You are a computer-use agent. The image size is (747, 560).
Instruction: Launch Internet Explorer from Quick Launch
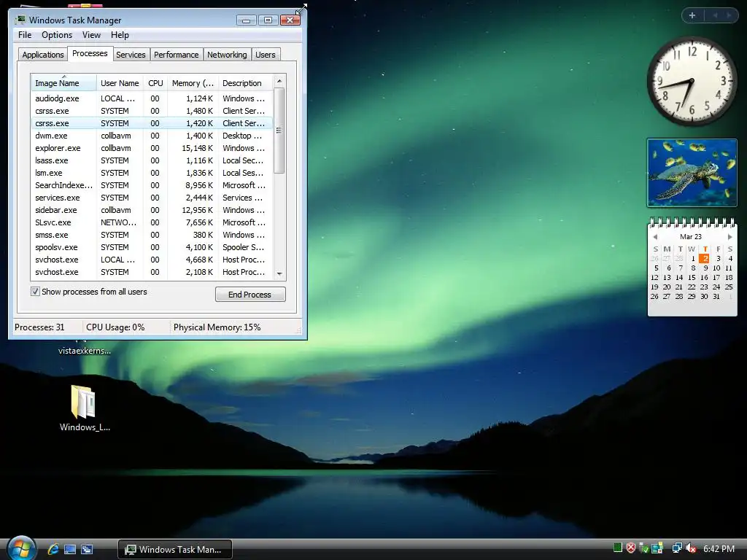pos(53,549)
